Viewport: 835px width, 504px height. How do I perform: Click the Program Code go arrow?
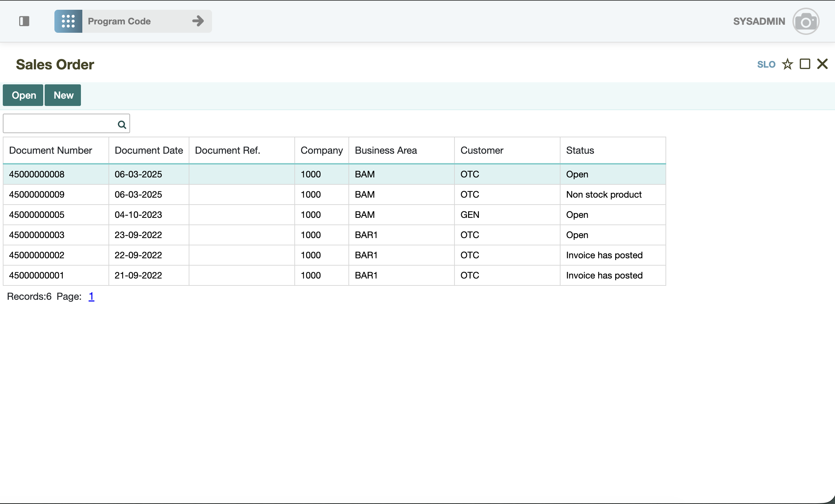coord(198,21)
